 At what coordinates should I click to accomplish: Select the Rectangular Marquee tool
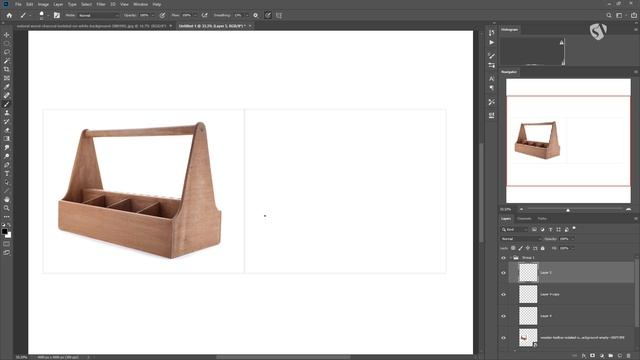[7, 44]
